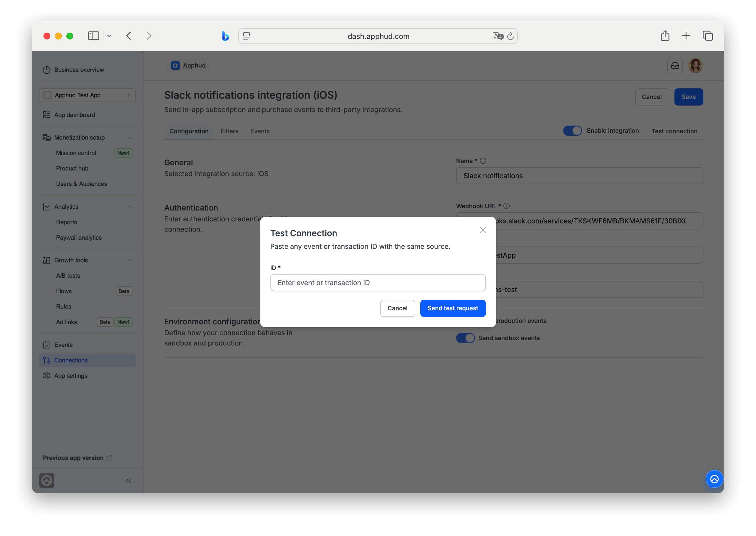Open App settings gear
This screenshot has height=536, width=756.
tap(47, 376)
